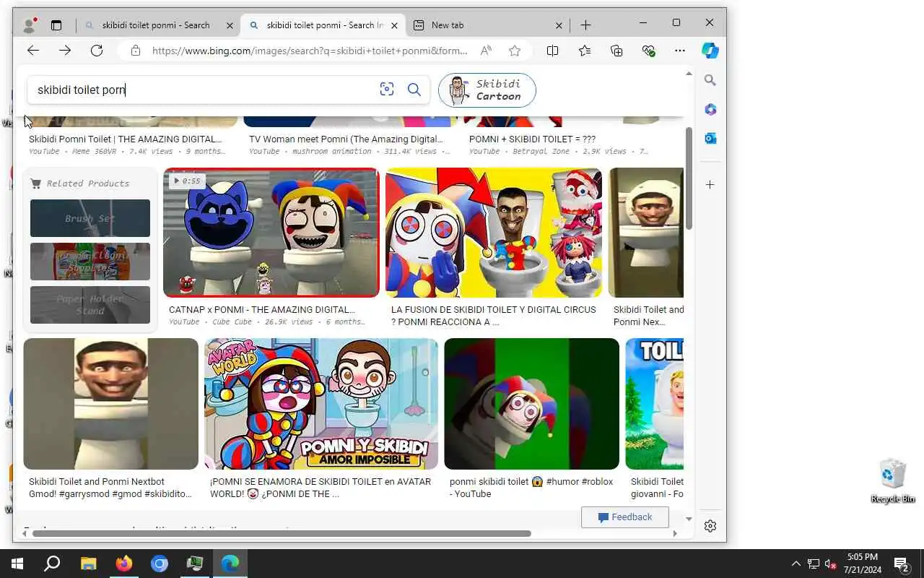Open Microsoft 365 sidebar app
The height and width of the screenshot is (578, 924).
click(710, 109)
